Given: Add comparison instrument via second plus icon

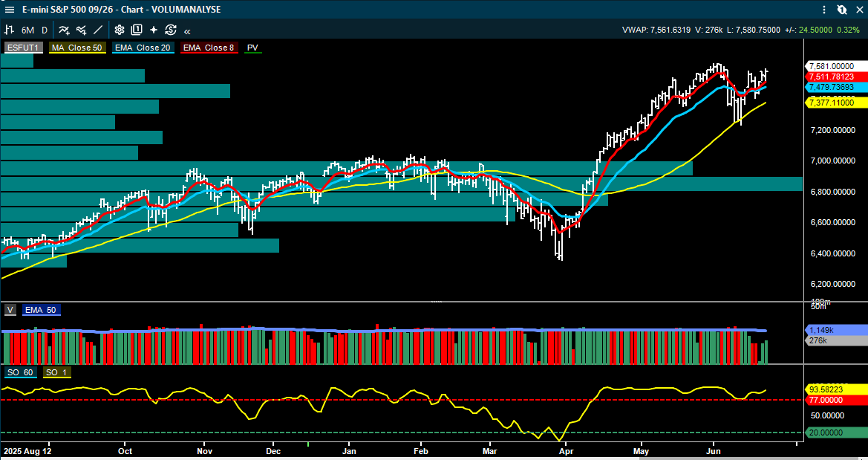Looking at the screenshot, I should 82,30.
